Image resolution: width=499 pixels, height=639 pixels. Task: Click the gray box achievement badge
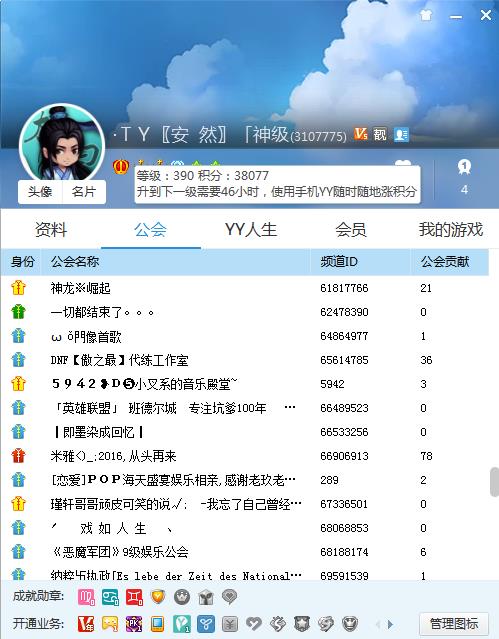(x=206, y=597)
